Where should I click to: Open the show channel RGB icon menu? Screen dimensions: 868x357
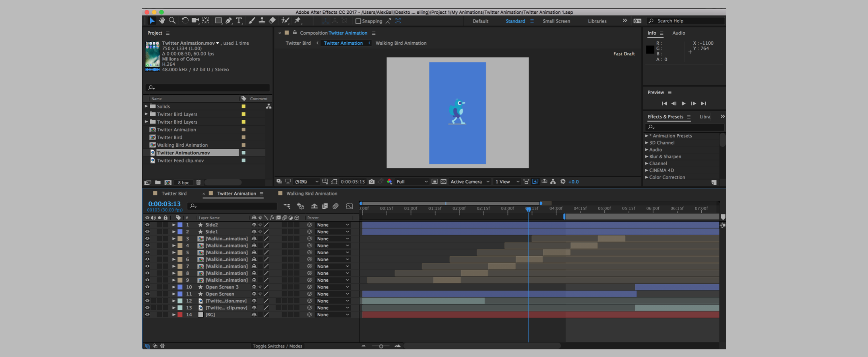(x=389, y=182)
